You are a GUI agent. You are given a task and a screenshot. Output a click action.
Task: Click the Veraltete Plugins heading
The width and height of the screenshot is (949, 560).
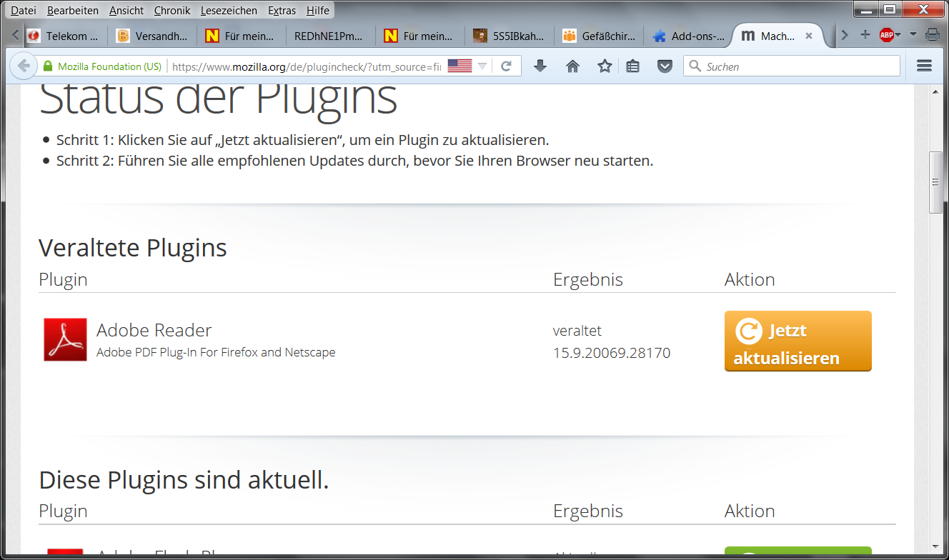pyautogui.click(x=133, y=248)
